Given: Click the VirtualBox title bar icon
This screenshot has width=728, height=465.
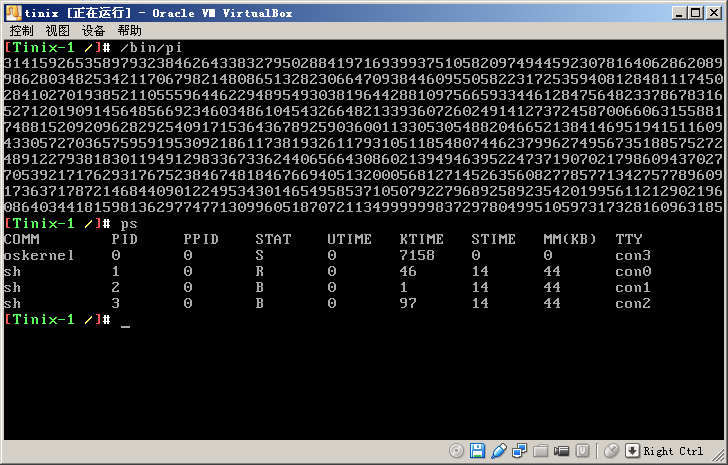Looking at the screenshot, I should 13,13.
